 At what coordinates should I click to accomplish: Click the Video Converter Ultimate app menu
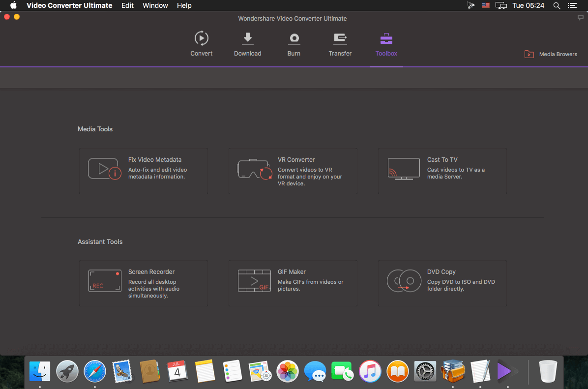click(x=69, y=5)
